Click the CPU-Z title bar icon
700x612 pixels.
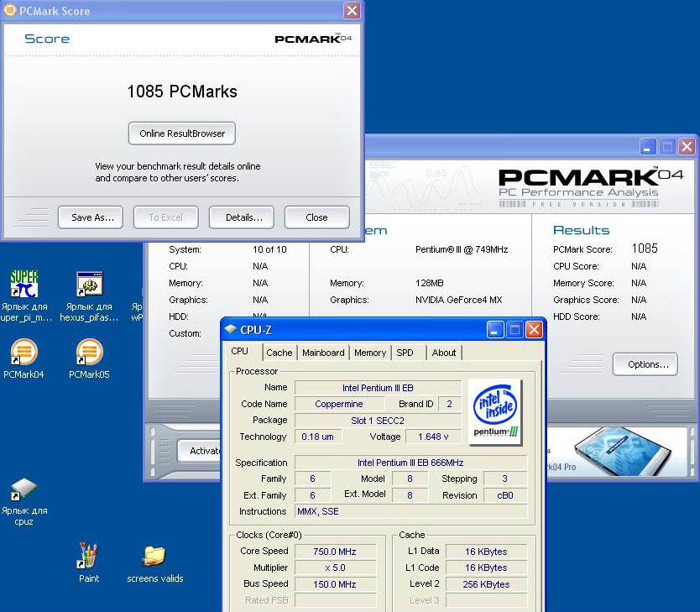pos(230,329)
